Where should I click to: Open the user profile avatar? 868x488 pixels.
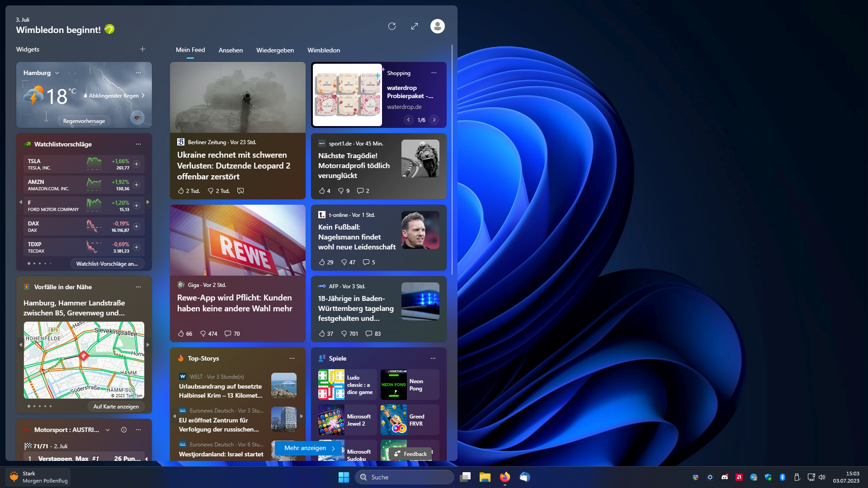pyautogui.click(x=437, y=26)
